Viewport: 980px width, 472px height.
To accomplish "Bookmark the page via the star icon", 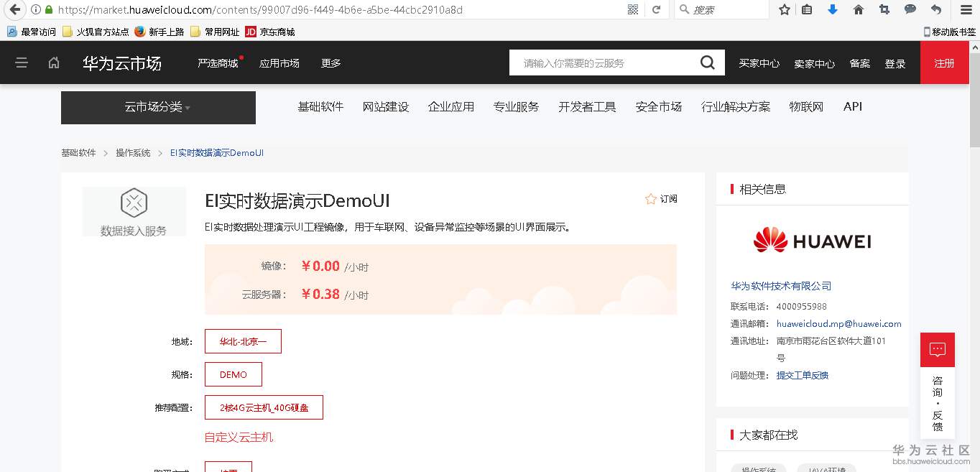I will pos(783,10).
